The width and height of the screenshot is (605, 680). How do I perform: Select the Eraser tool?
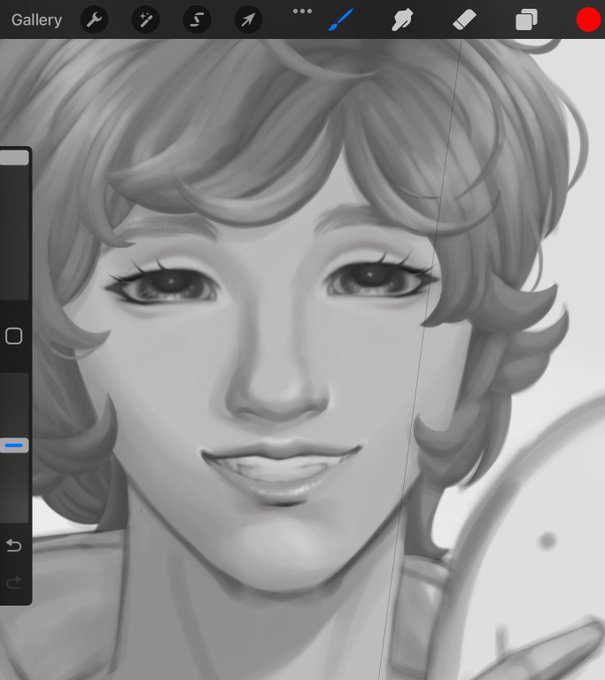coord(464,20)
